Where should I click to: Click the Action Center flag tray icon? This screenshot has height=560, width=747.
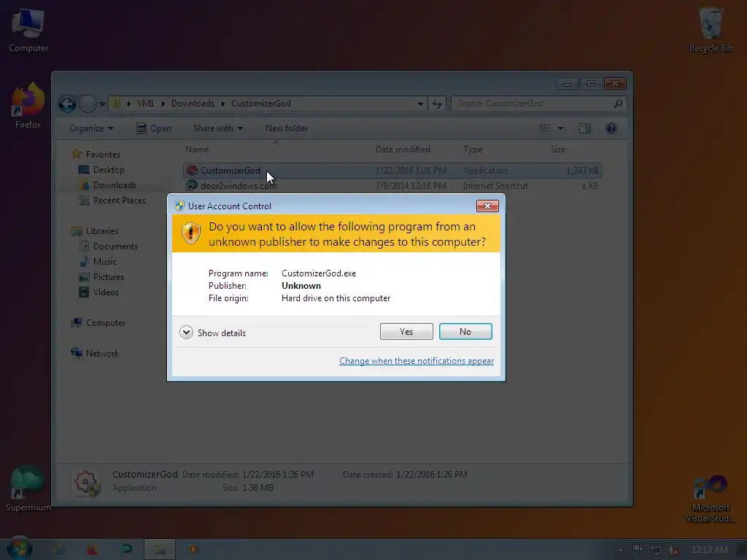(x=638, y=550)
